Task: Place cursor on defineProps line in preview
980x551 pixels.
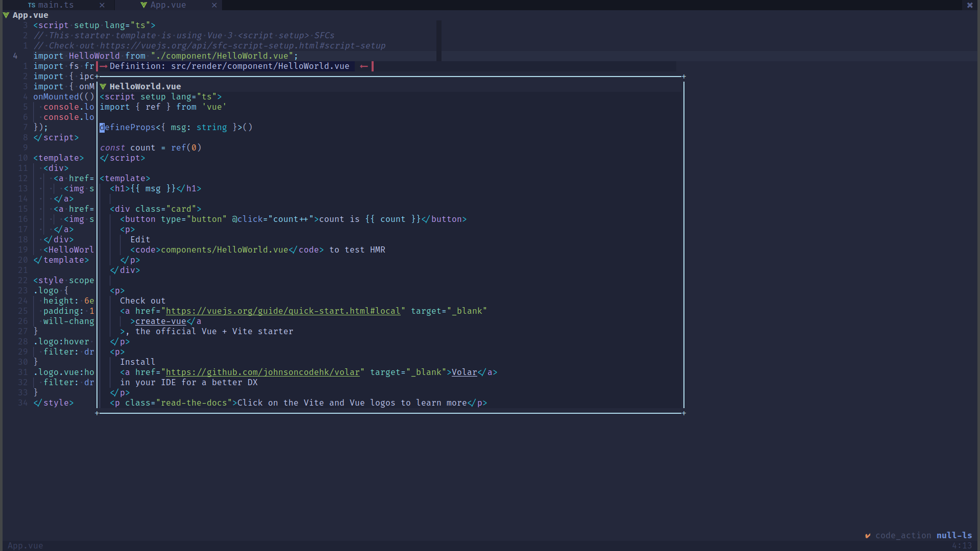Action: [176, 128]
